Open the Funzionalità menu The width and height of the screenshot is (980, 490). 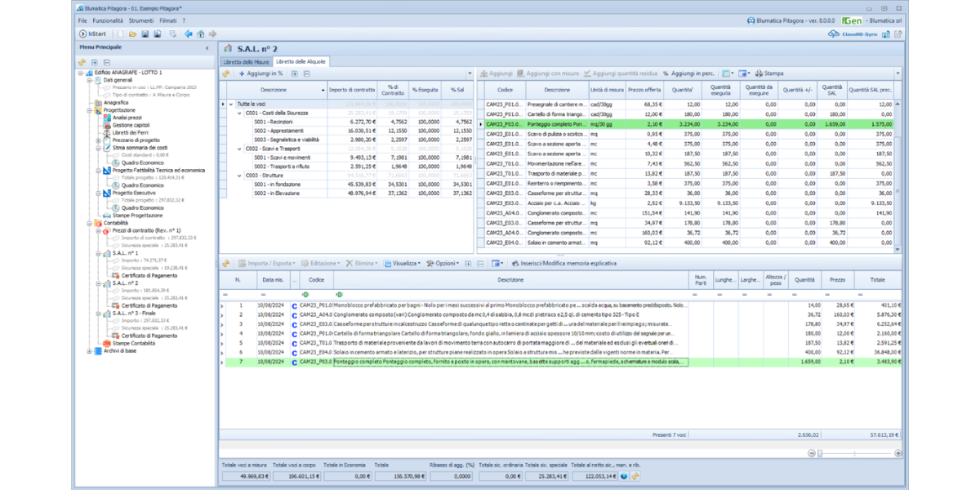point(108,20)
